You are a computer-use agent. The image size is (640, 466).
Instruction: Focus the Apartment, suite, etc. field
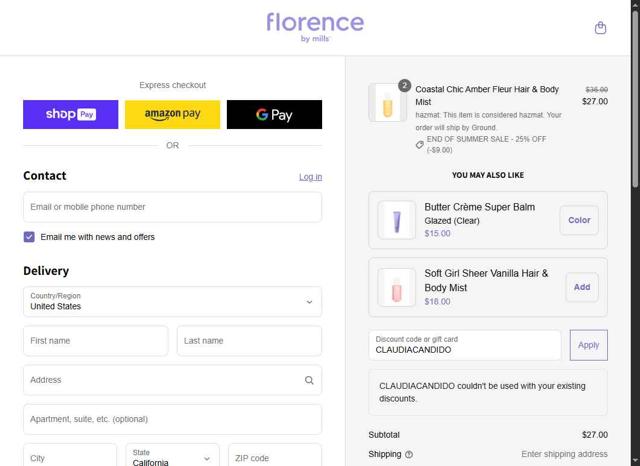pos(172,419)
